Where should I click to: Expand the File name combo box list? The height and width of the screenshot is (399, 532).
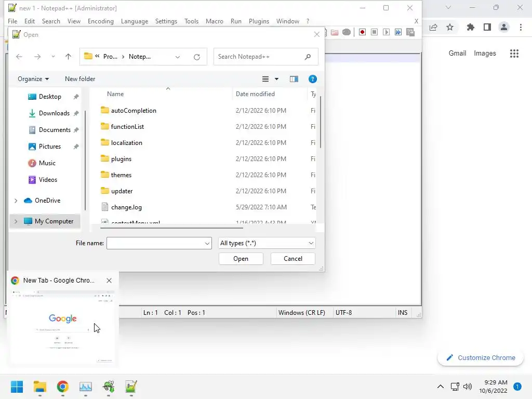207,243
